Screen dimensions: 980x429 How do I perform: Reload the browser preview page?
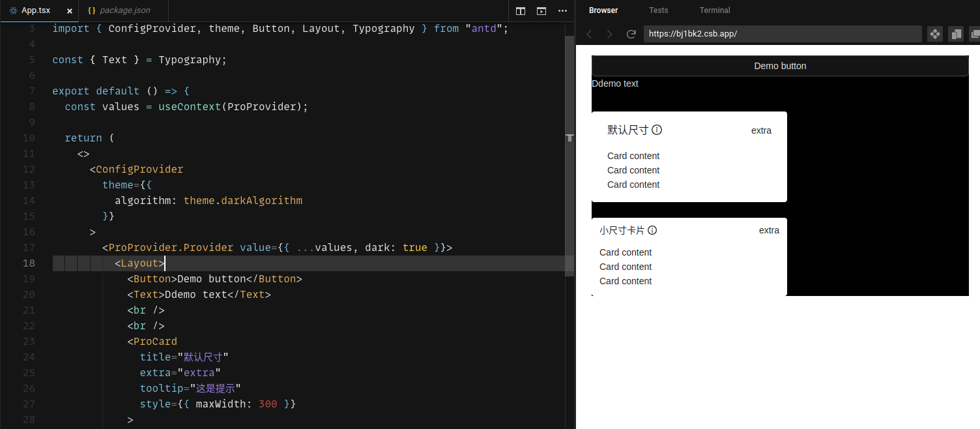click(x=631, y=34)
